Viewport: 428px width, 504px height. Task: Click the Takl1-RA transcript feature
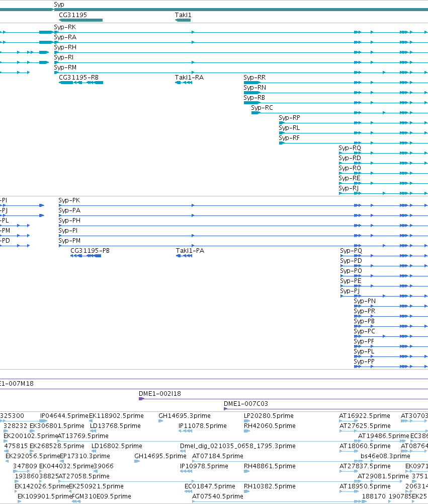(184, 83)
